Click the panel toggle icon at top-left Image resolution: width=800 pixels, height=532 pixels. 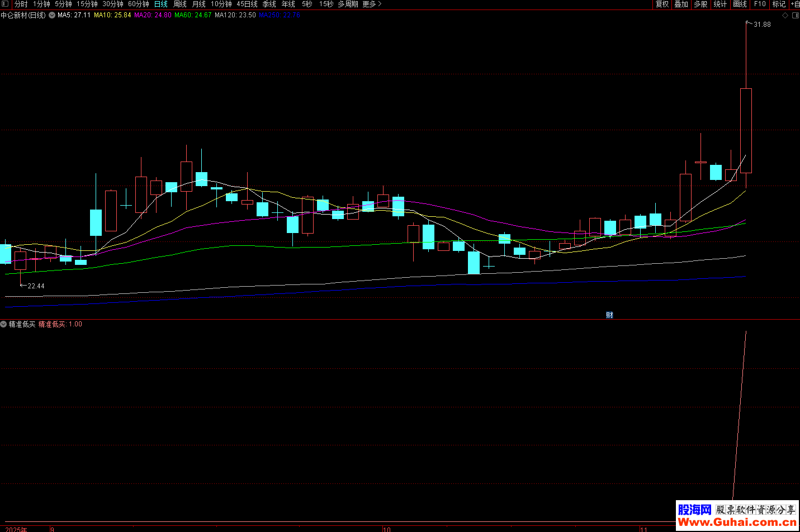pyautogui.click(x=5, y=4)
